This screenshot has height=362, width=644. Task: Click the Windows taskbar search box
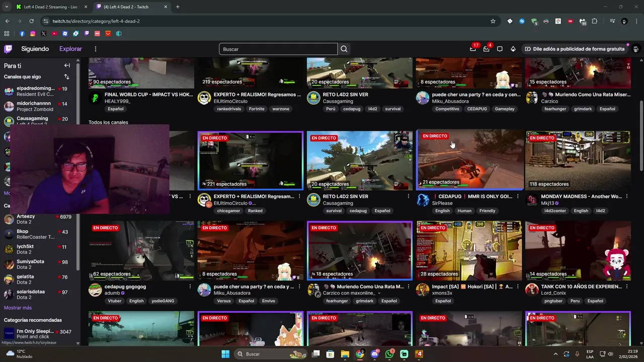(271, 354)
